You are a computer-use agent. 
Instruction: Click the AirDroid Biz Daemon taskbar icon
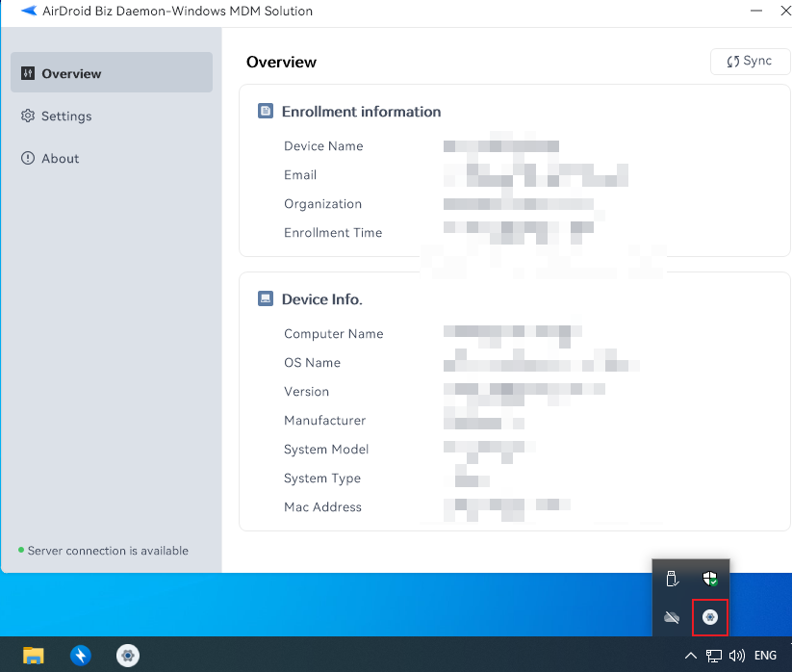(128, 656)
